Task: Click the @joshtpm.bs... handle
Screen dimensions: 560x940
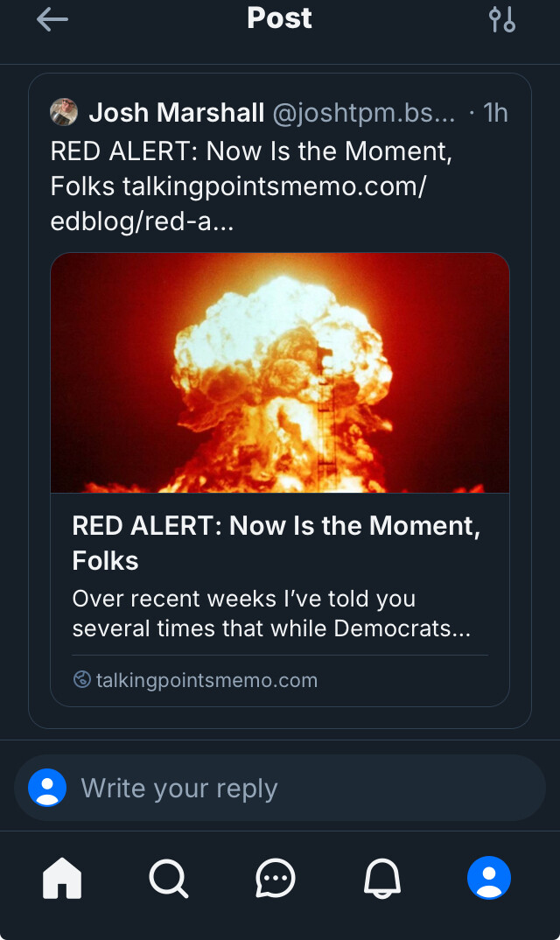Action: click(364, 112)
